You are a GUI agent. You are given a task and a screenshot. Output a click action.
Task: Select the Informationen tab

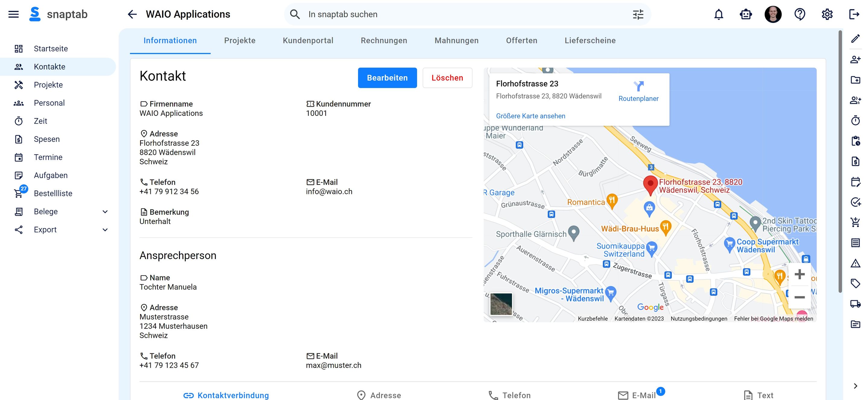(170, 40)
